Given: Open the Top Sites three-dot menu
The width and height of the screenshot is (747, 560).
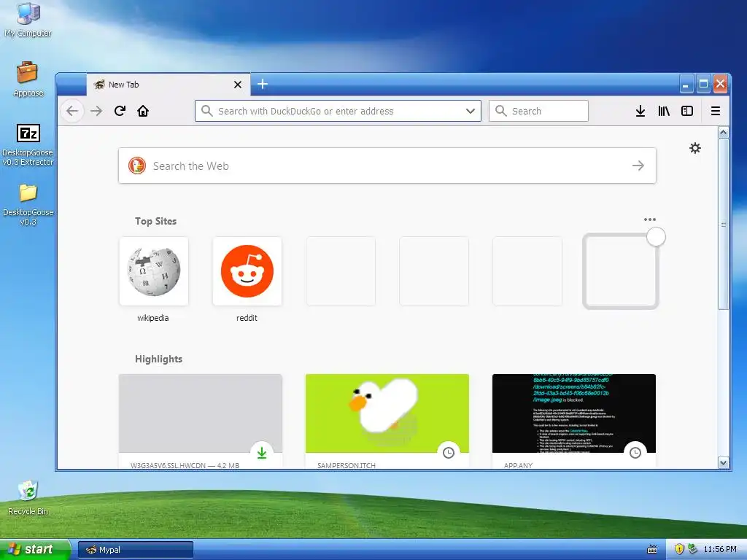Looking at the screenshot, I should [650, 219].
